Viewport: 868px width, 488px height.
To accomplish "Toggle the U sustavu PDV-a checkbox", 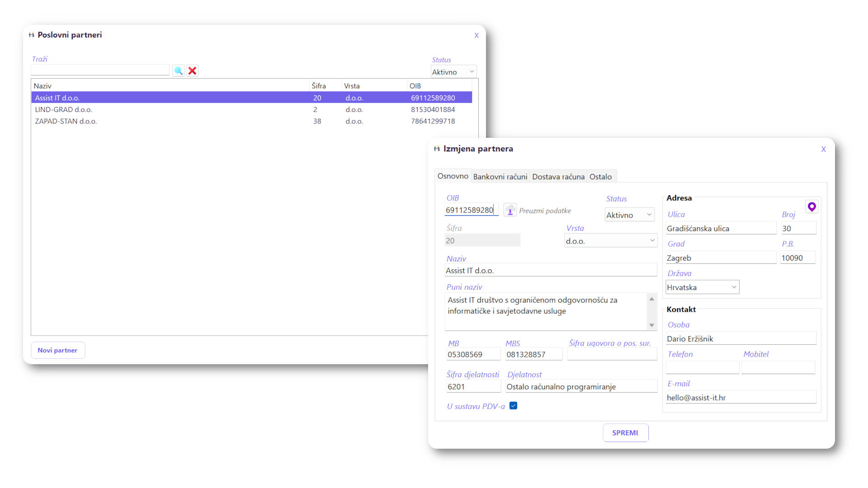I will [x=513, y=406].
